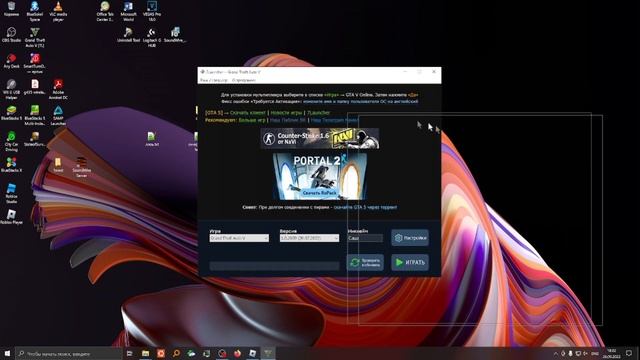Click the check for updates button
The image size is (640, 360).
point(365,262)
